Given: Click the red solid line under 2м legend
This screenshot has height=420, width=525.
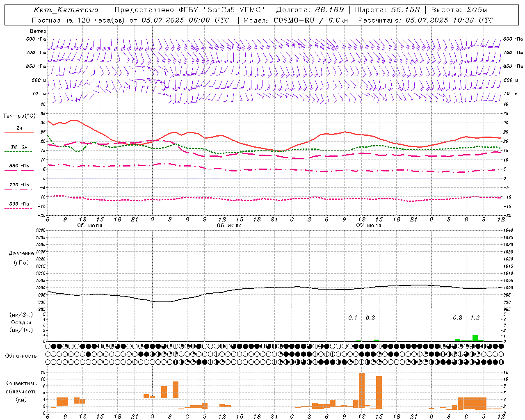Looking at the screenshot, I should (x=19, y=132).
